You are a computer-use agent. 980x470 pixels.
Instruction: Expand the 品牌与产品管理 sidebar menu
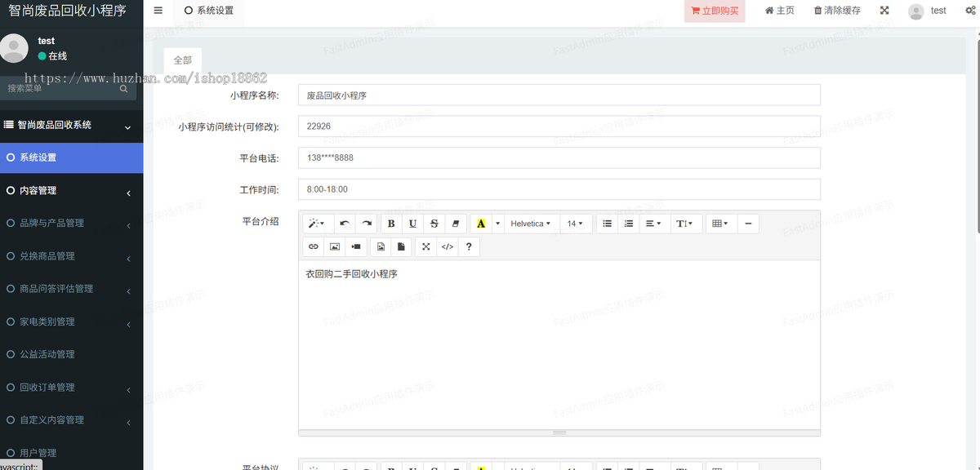(x=71, y=224)
